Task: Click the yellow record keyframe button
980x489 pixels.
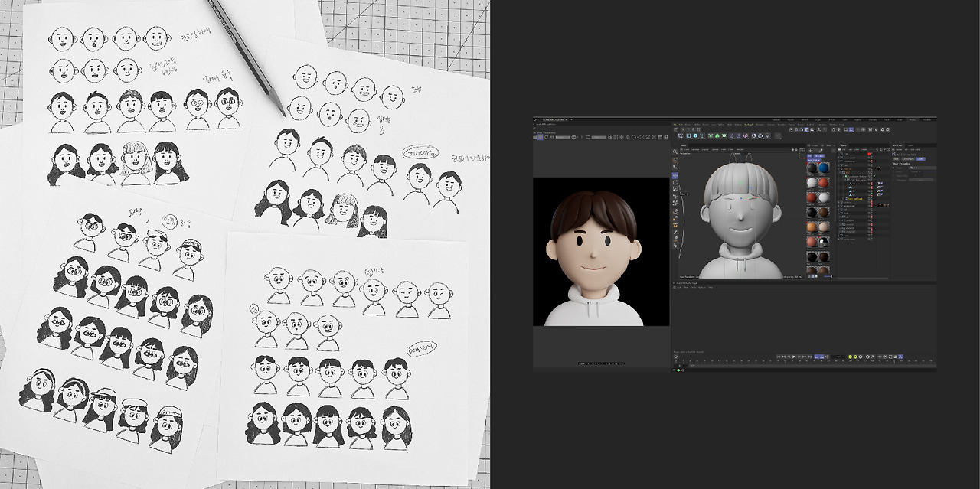Action: point(851,357)
